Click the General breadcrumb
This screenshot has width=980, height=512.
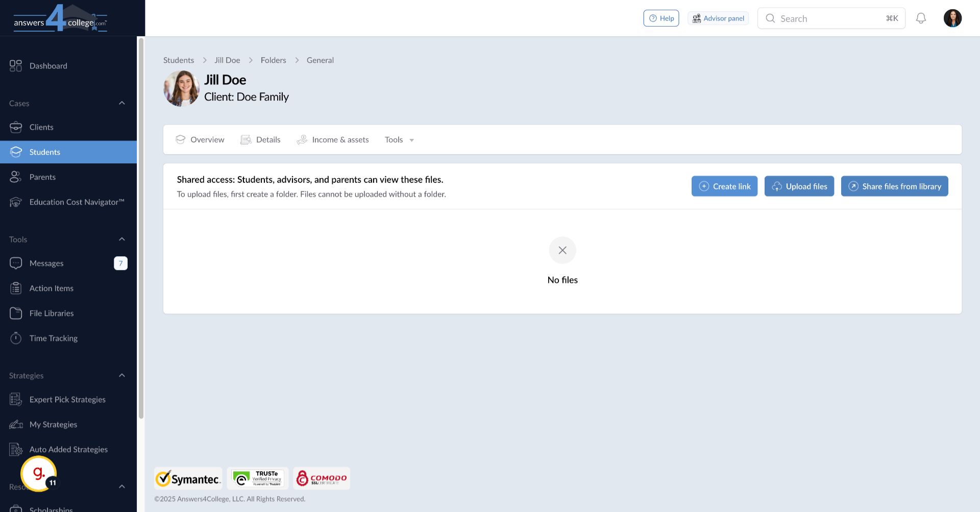pyautogui.click(x=320, y=60)
